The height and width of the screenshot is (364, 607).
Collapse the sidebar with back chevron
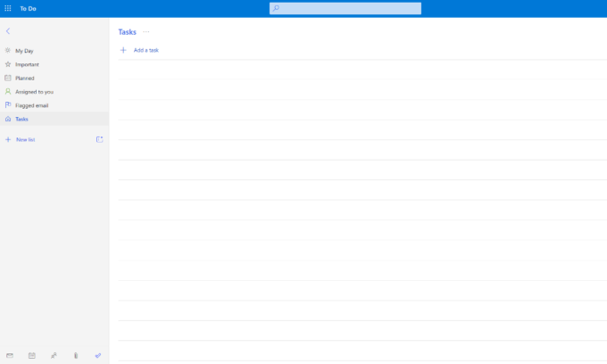tap(8, 31)
